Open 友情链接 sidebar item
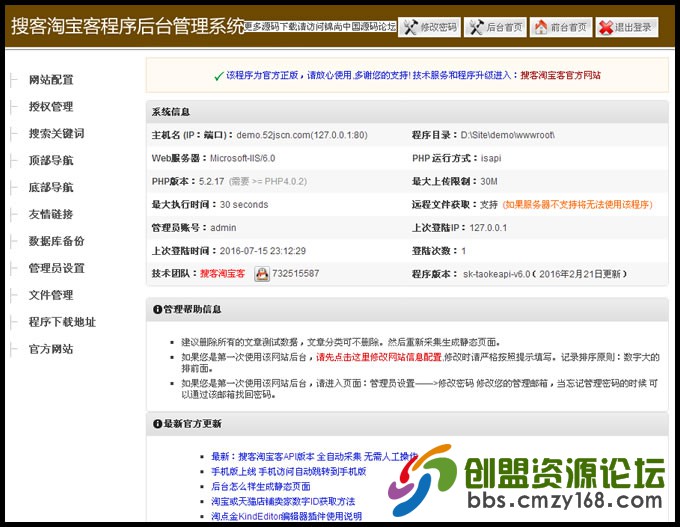The width and height of the screenshot is (680, 527). pos(51,214)
